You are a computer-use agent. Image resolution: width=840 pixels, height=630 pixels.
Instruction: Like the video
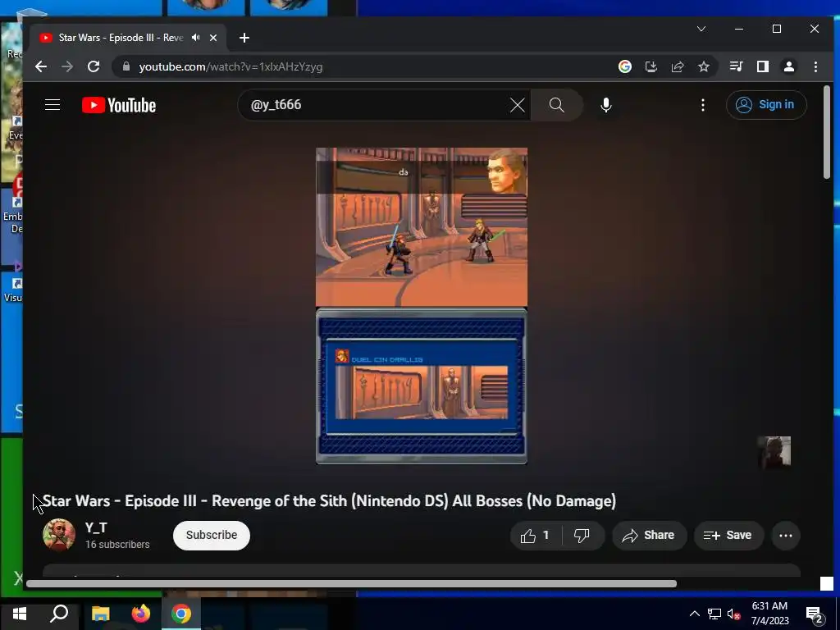point(536,535)
